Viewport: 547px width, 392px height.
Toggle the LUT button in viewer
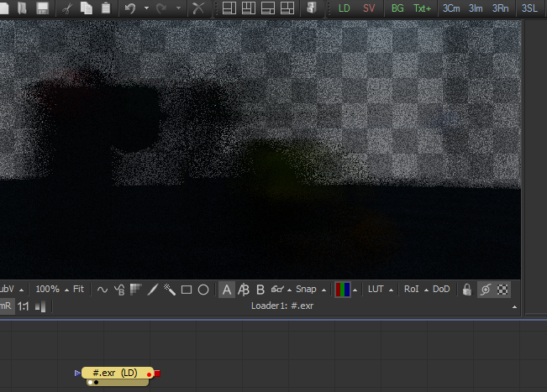tap(376, 290)
